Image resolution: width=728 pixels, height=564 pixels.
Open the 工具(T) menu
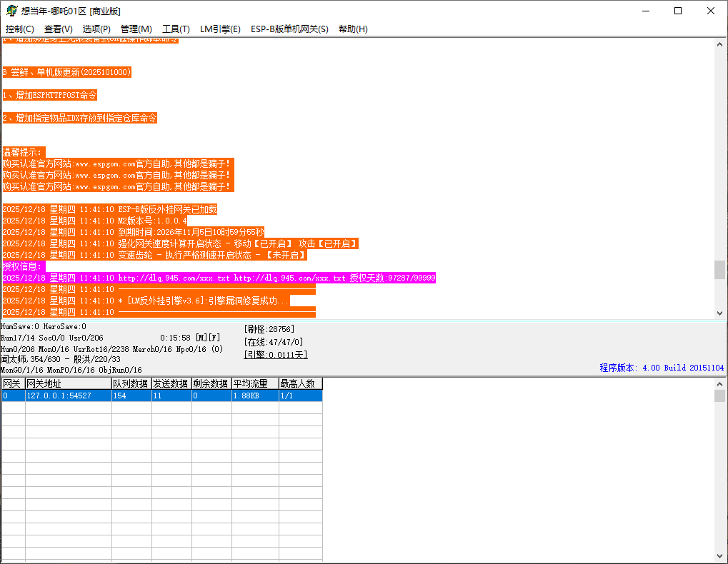tap(176, 29)
